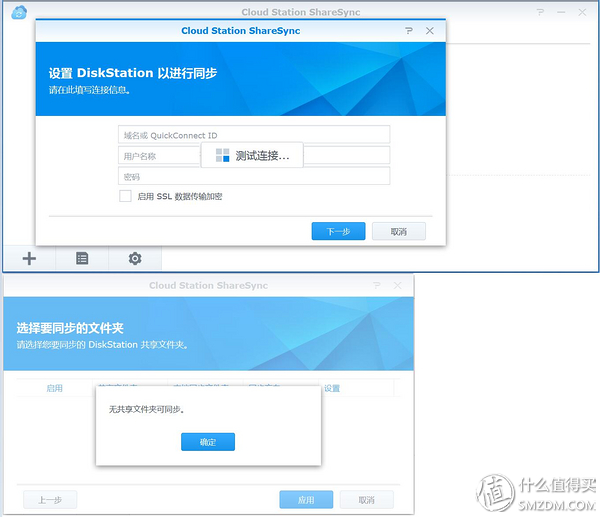The height and width of the screenshot is (517, 600).
Task: Click the 应用 apply button
Action: pos(306,500)
